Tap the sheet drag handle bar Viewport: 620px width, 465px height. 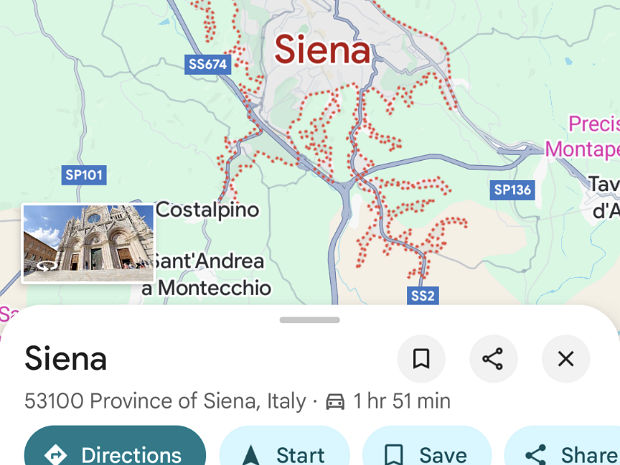(x=310, y=320)
